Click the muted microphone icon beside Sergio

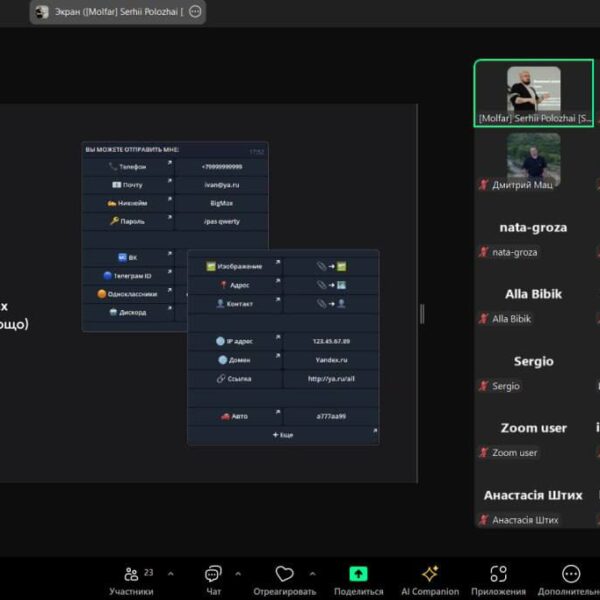[x=484, y=386]
